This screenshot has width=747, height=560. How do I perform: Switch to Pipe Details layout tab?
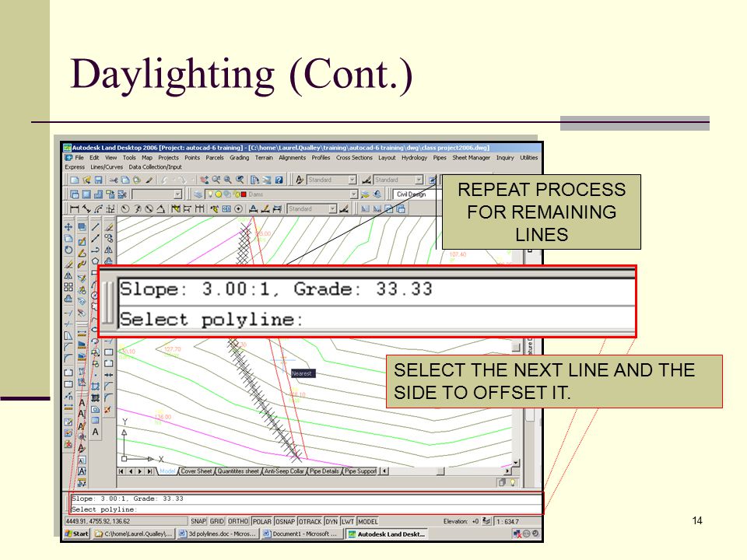[x=324, y=471]
